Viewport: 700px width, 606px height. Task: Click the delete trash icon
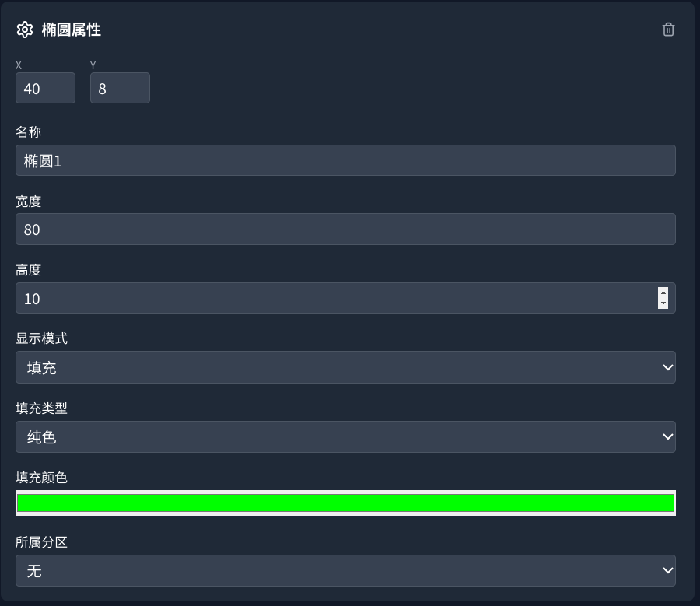[668, 30]
